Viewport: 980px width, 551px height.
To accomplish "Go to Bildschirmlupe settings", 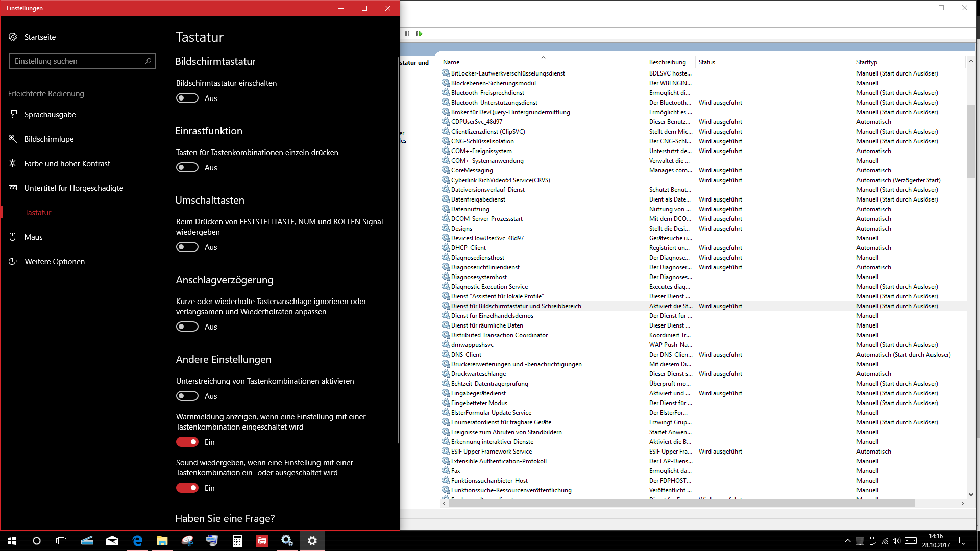I will click(x=49, y=139).
